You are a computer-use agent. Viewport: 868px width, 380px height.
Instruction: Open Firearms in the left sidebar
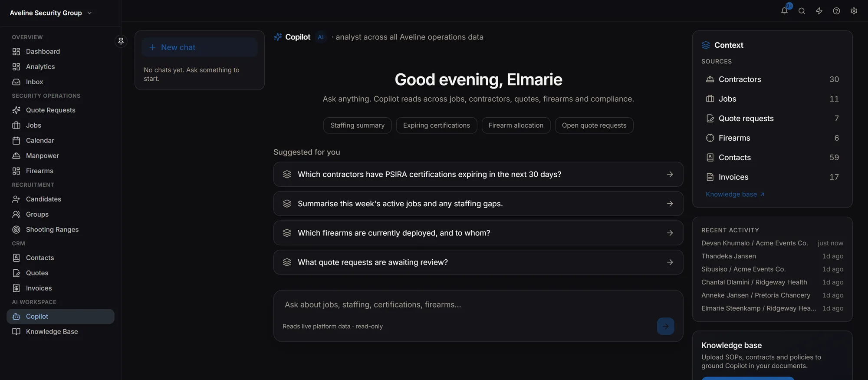60,171
